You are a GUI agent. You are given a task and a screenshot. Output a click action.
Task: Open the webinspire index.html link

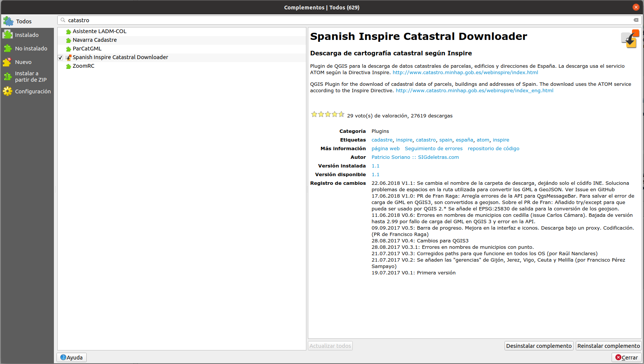[x=465, y=72]
